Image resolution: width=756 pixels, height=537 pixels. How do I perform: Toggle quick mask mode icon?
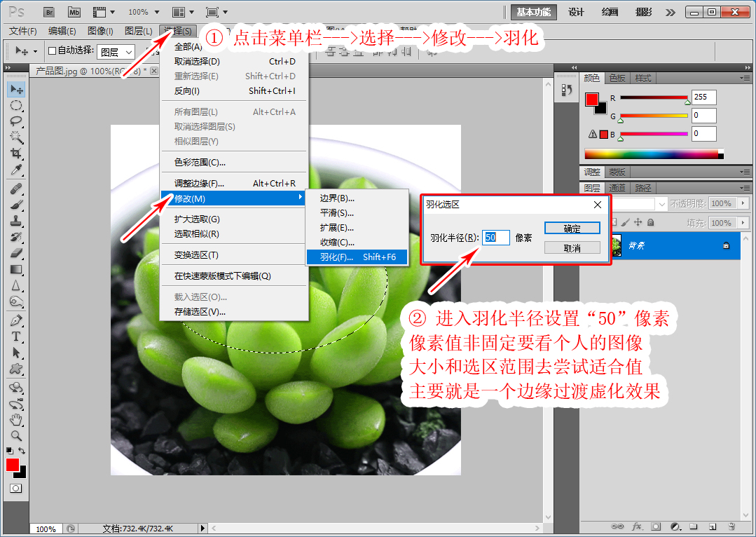15,487
